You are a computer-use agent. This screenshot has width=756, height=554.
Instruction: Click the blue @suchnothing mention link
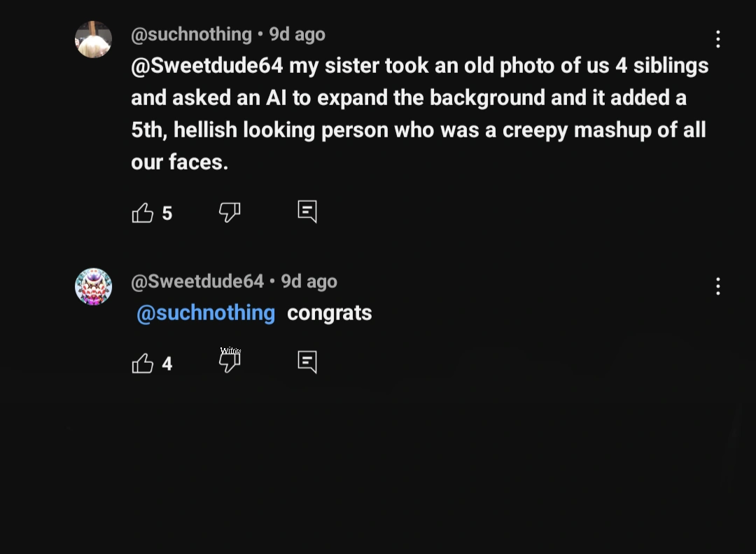pyautogui.click(x=206, y=313)
